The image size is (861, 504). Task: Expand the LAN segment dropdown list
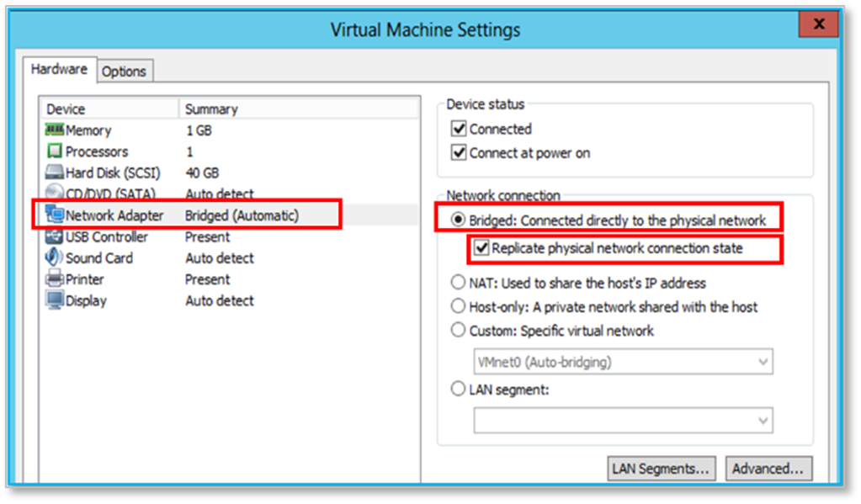tap(622, 420)
